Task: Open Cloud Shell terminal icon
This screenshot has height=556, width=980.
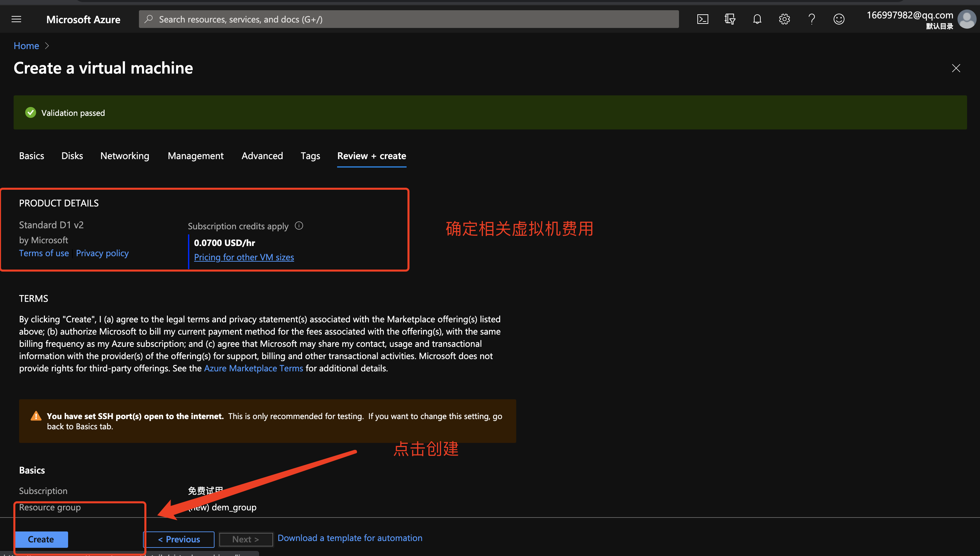Action: coord(702,19)
